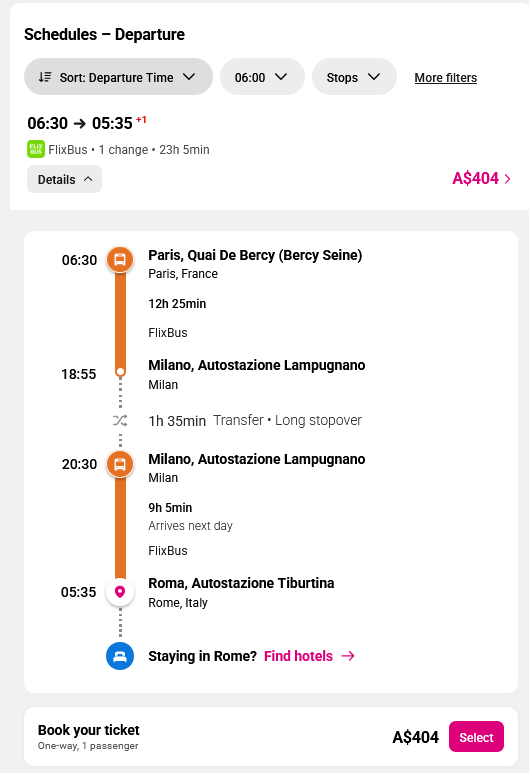The height and width of the screenshot is (773, 529).
Task: Collapse the Details expander
Action: pos(65,179)
